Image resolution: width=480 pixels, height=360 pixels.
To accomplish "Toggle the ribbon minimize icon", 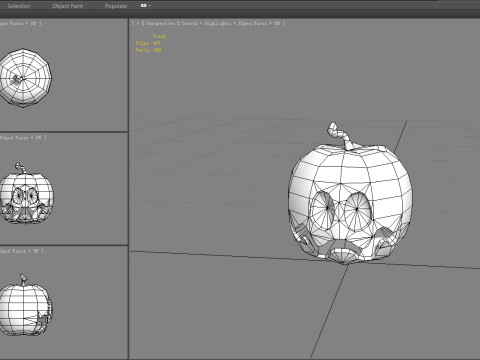I will click(144, 6).
